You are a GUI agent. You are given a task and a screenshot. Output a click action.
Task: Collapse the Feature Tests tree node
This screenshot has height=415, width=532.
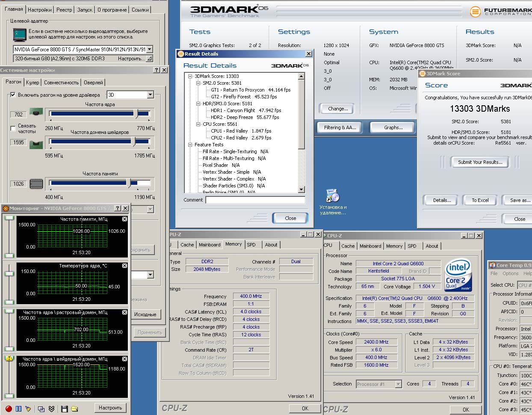[x=190, y=145]
